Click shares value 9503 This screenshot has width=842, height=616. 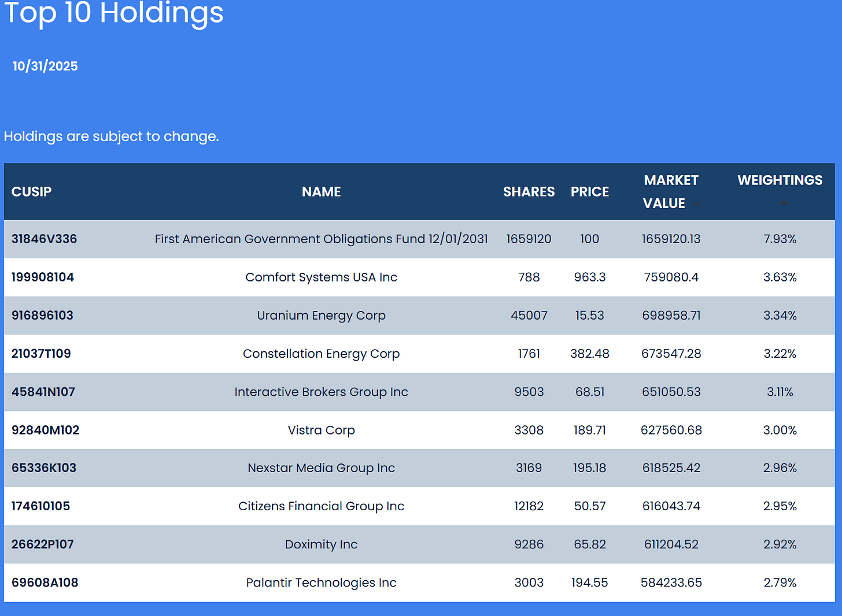click(529, 392)
